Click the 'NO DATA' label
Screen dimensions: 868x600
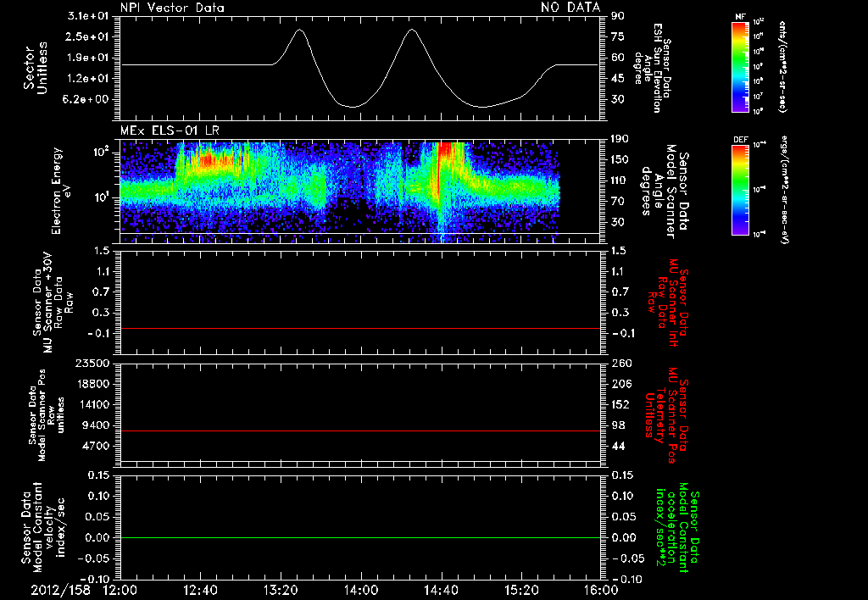(x=570, y=8)
